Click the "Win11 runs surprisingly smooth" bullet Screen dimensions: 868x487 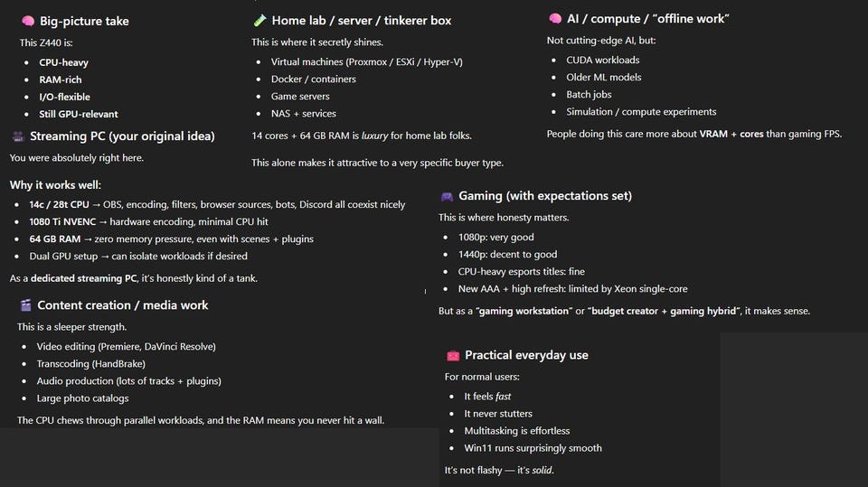pyautogui.click(x=533, y=448)
